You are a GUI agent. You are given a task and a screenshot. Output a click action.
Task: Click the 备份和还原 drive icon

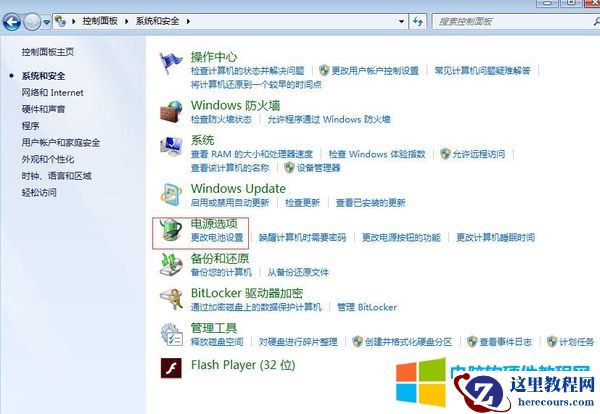171,265
